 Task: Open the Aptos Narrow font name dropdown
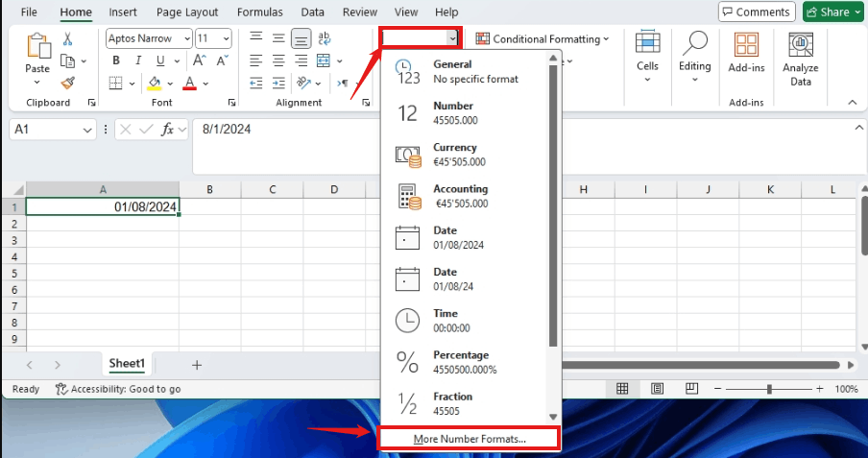[x=187, y=38]
